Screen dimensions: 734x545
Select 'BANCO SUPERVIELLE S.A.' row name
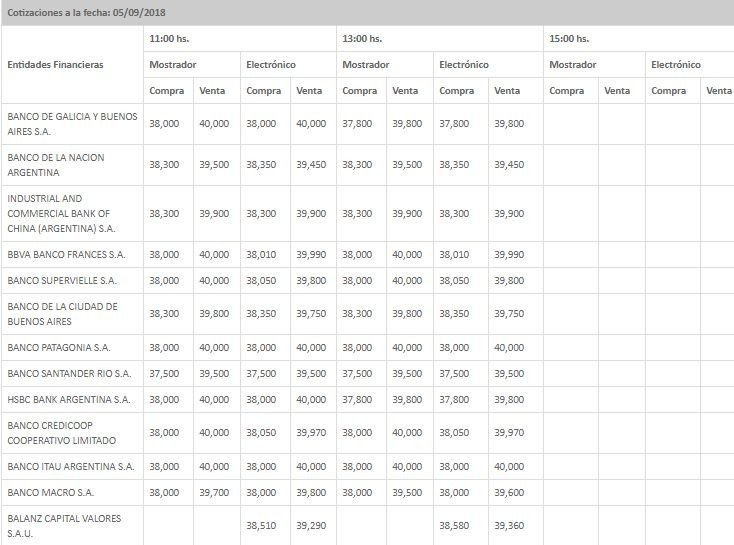coord(62,280)
